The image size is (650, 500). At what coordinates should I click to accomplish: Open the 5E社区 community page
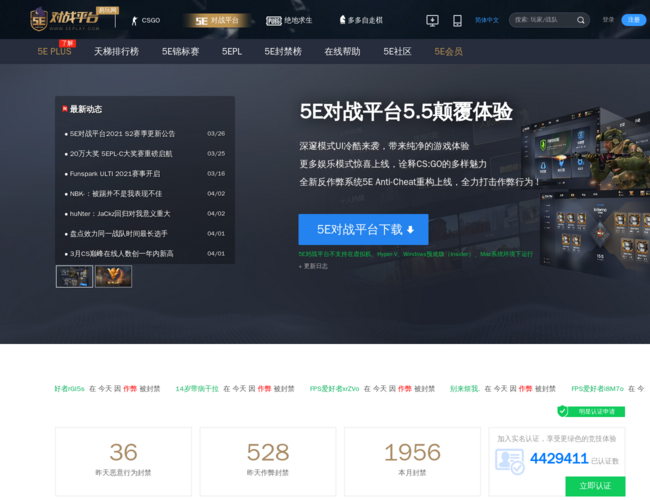[397, 51]
